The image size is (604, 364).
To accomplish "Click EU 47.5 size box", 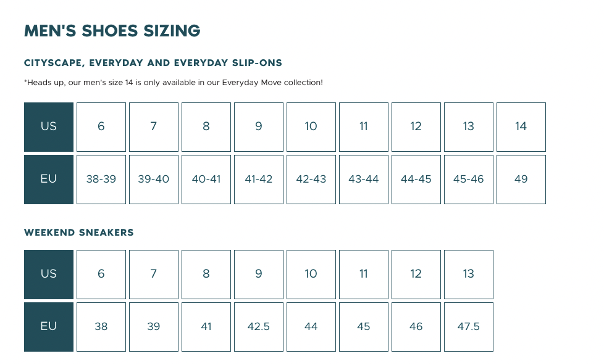I will 468,326.
